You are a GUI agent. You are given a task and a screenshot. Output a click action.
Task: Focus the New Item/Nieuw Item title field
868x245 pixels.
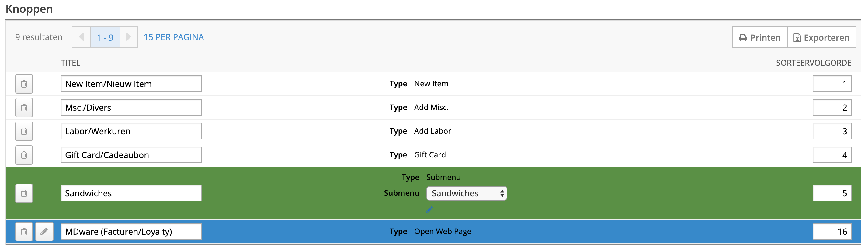(131, 84)
